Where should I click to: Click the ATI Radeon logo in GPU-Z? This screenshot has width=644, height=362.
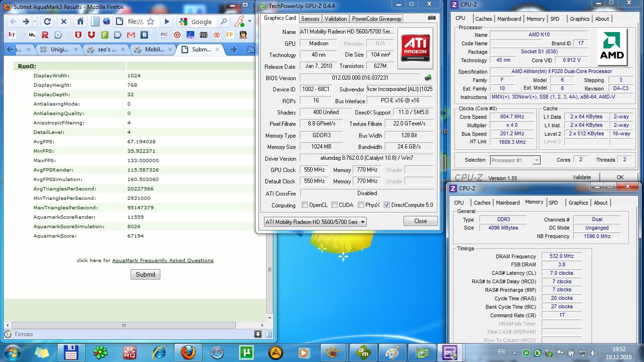(x=415, y=47)
